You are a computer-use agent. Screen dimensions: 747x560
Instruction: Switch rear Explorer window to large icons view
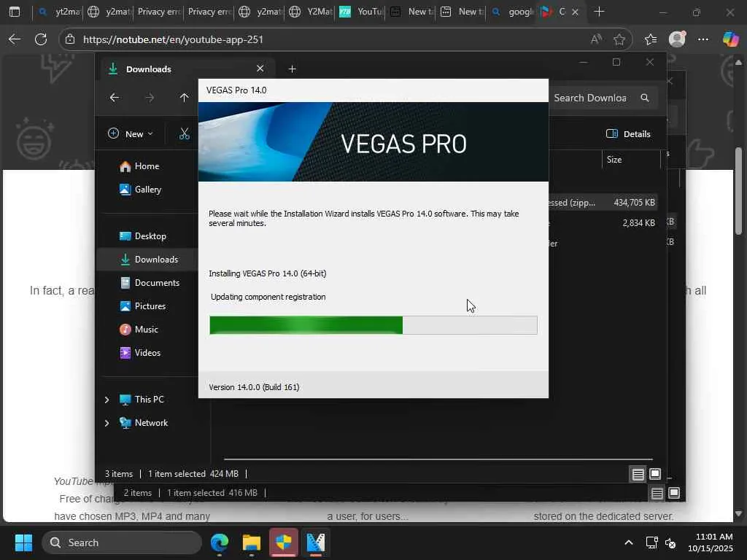pyautogui.click(x=673, y=494)
